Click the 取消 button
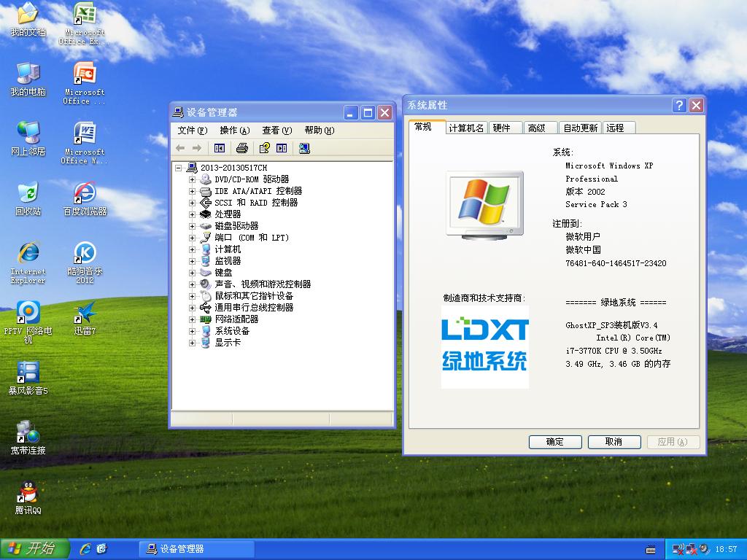 tap(614, 442)
